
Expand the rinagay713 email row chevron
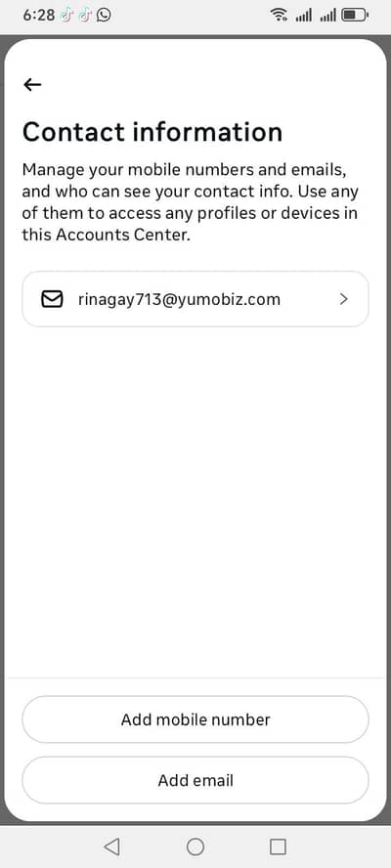344,299
